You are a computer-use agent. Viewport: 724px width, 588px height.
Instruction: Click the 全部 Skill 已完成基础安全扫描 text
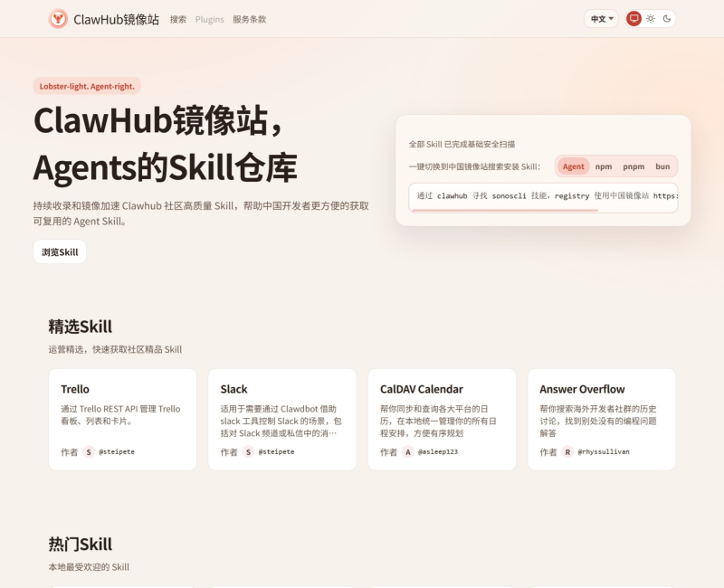[462, 145]
